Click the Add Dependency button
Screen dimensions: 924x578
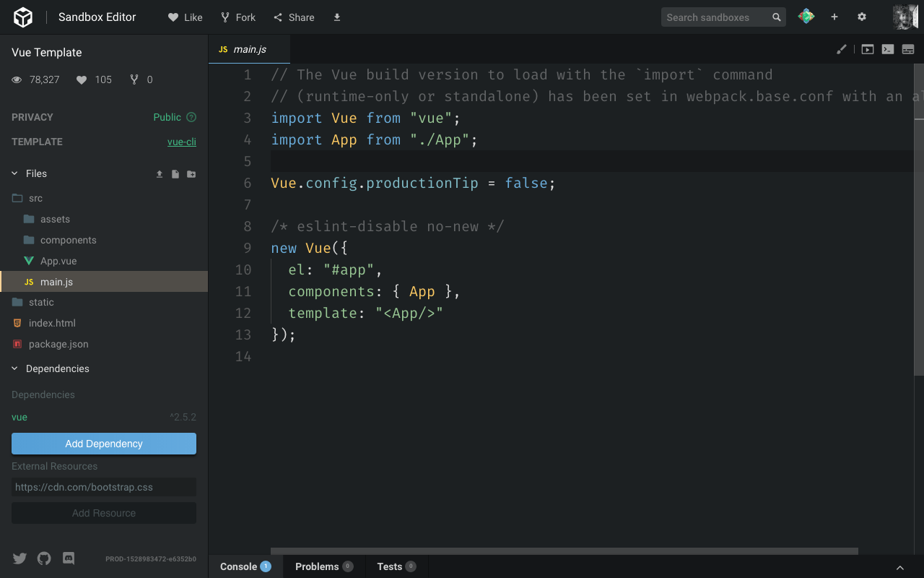pos(103,443)
